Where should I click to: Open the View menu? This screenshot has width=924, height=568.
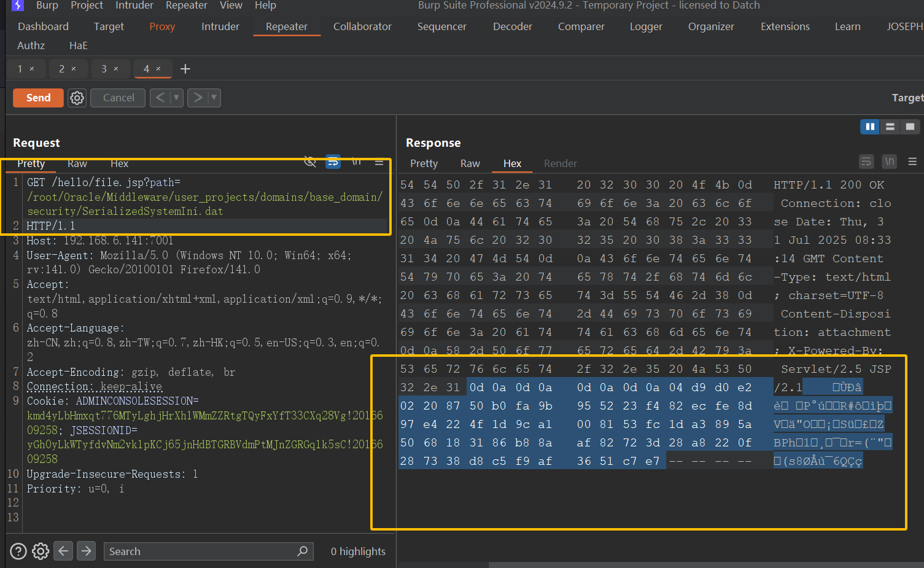pos(231,5)
